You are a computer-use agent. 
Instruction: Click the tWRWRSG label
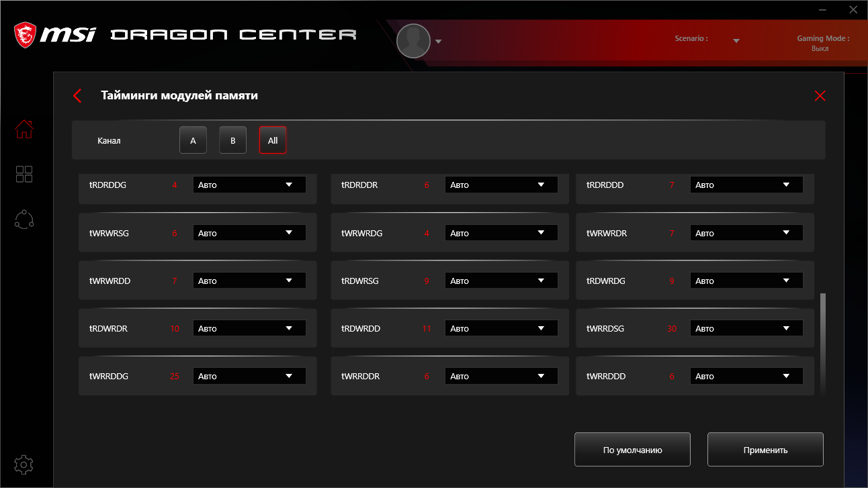[x=109, y=233]
